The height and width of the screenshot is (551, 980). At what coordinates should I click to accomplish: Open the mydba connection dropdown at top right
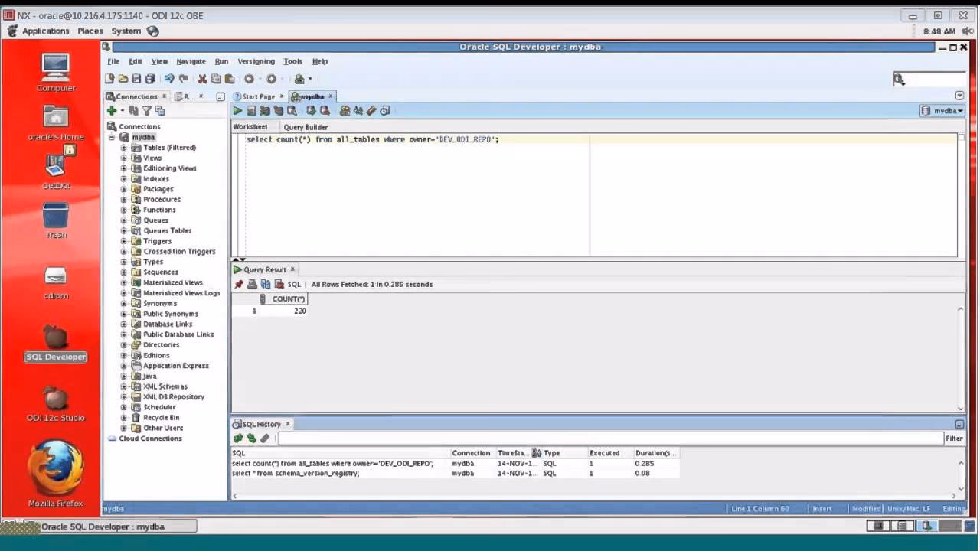click(x=942, y=111)
